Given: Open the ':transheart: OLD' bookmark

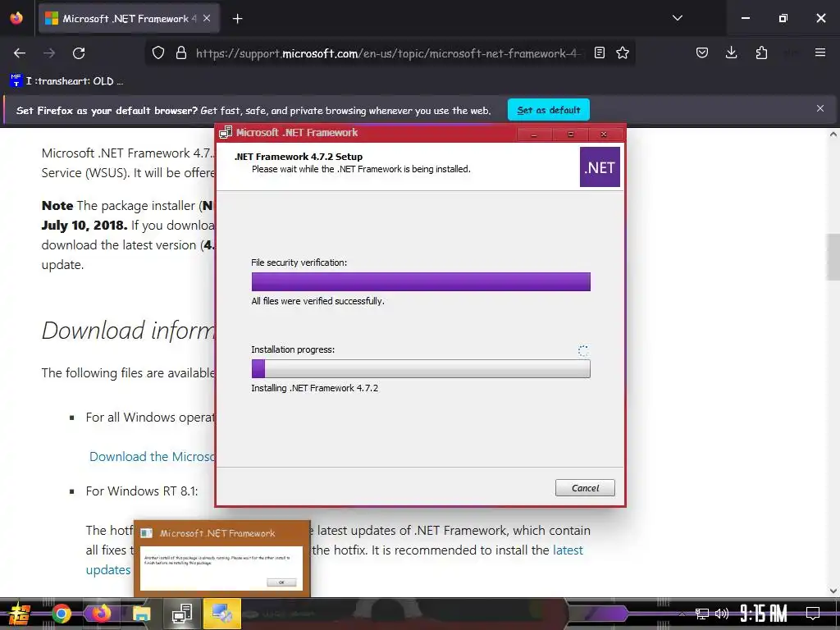Looking at the screenshot, I should point(67,81).
